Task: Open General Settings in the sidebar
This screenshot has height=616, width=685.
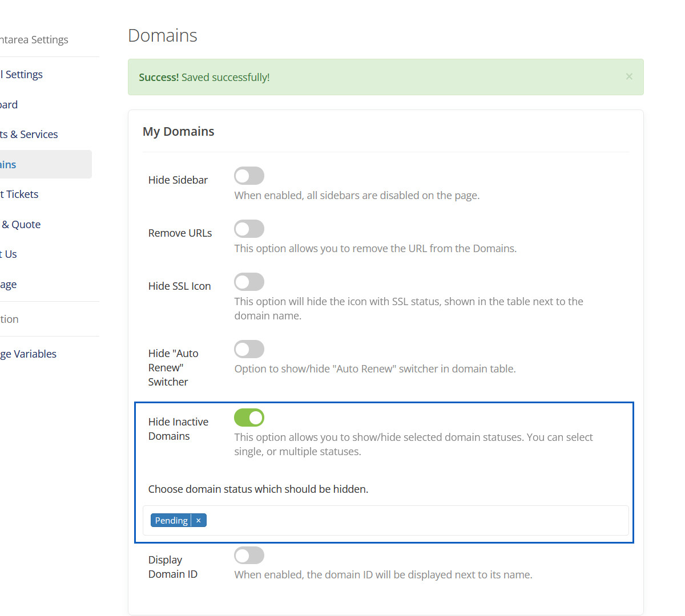Action: [x=23, y=75]
